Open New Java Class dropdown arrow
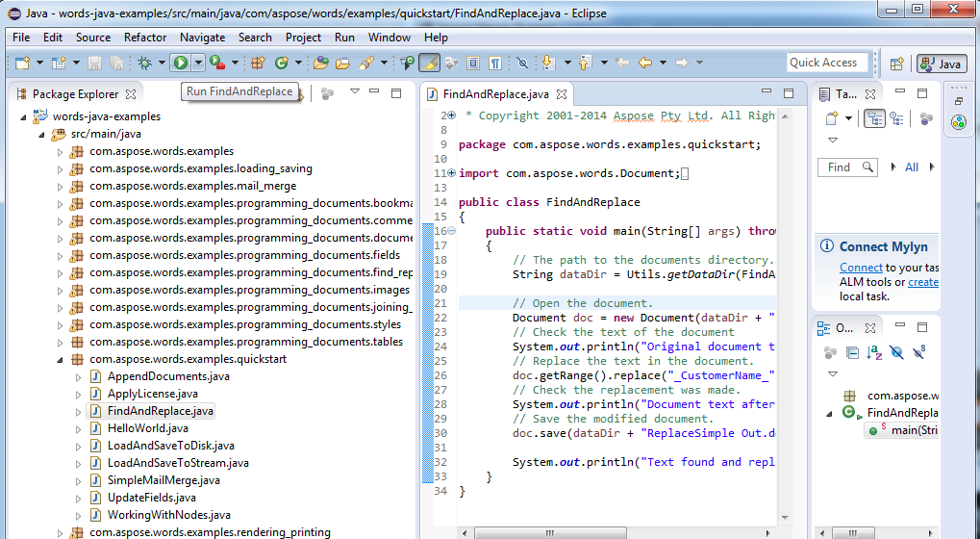 pyautogui.click(x=298, y=63)
